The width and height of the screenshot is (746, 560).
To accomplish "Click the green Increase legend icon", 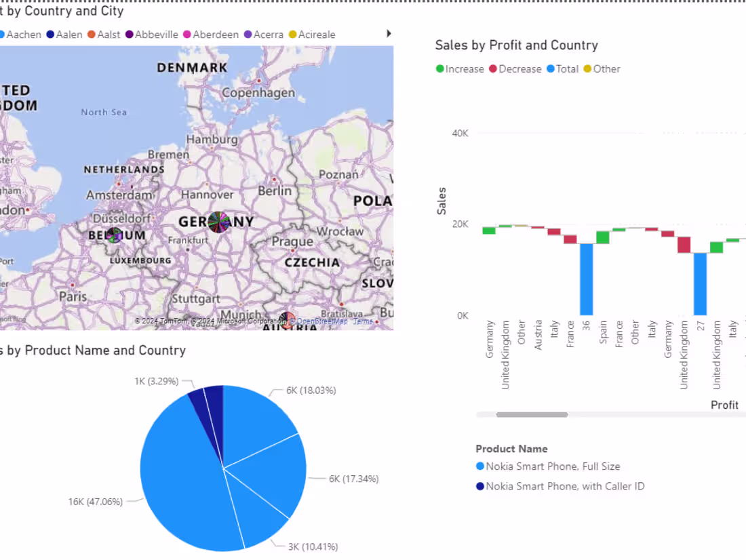I will click(440, 68).
